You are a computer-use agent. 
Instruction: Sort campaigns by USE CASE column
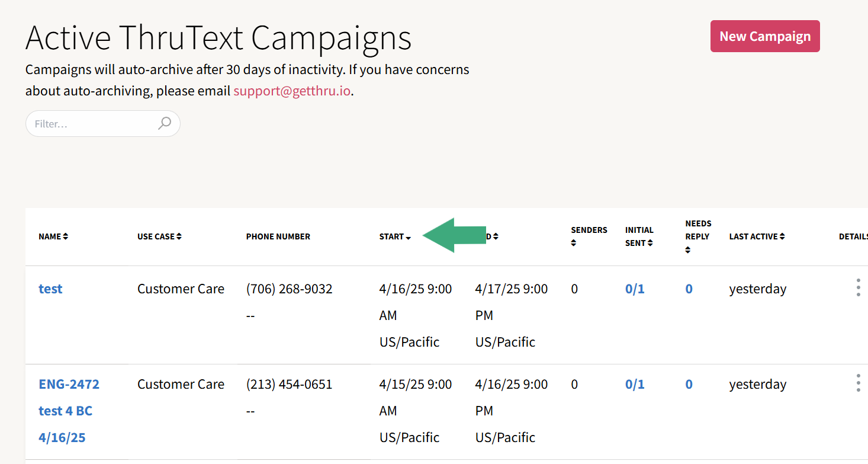tap(159, 236)
